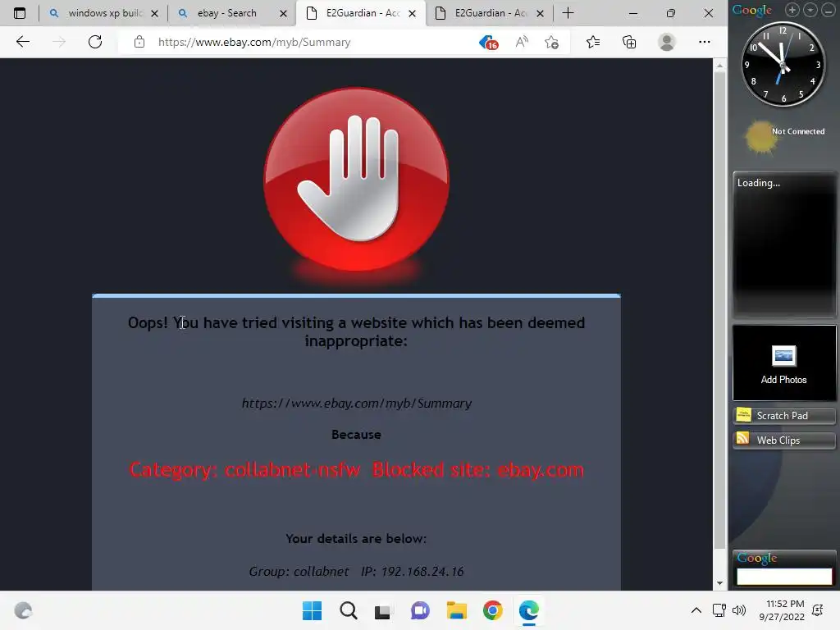Open Task View from taskbar
This screenshot has height=630, width=840.
(382, 611)
